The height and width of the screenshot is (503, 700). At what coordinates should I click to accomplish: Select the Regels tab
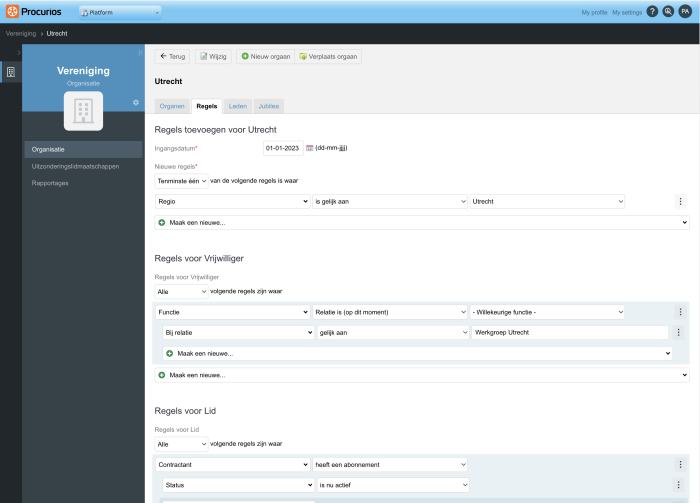click(x=207, y=106)
